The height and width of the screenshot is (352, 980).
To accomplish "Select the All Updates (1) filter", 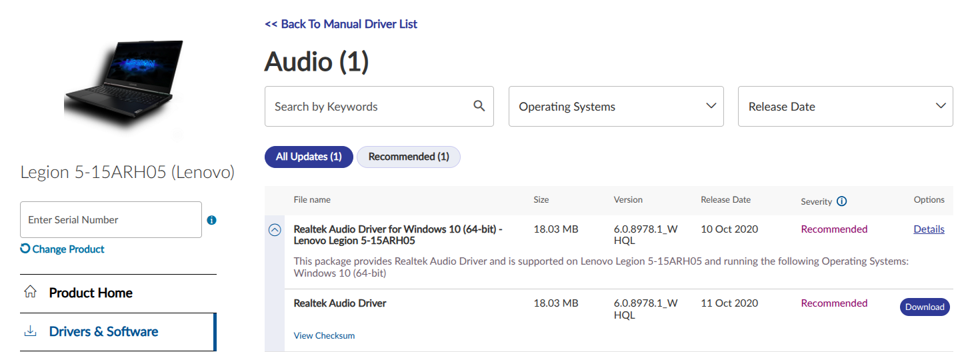I will 309,157.
